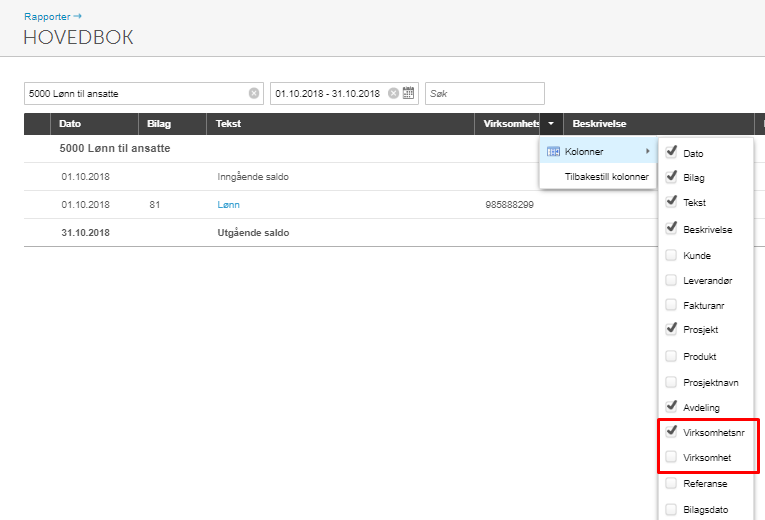This screenshot has height=520, width=765.
Task: Click the Utgående saldo row text
Action: pos(253,233)
